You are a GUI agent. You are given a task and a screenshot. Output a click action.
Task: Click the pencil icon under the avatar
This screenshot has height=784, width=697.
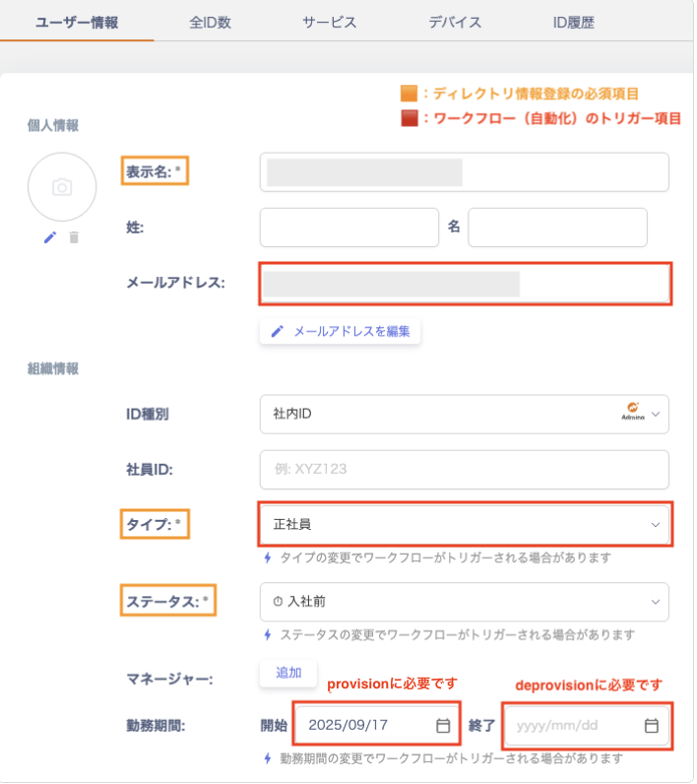click(x=50, y=237)
